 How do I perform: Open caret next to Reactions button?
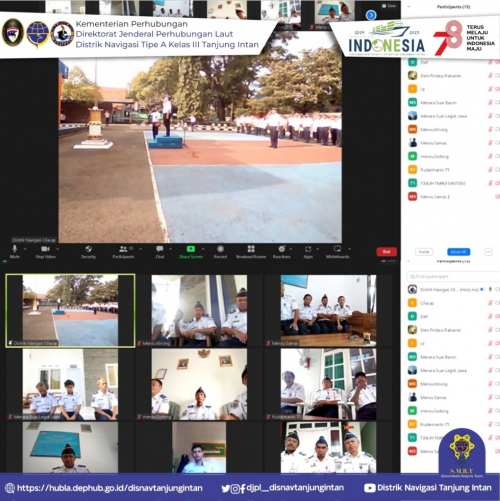coord(291,249)
